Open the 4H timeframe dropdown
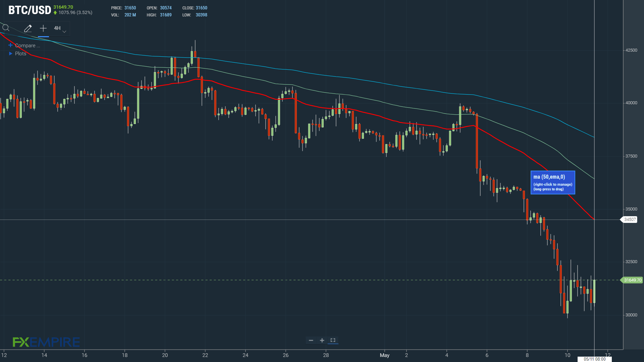Screen dimensions: 644x362 (x=60, y=28)
